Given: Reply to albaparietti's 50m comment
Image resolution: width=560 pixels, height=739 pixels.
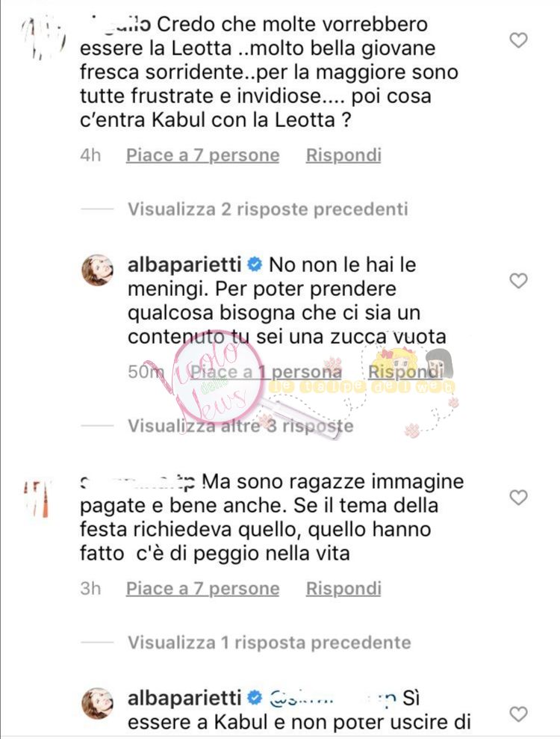Looking at the screenshot, I should pos(405,372).
